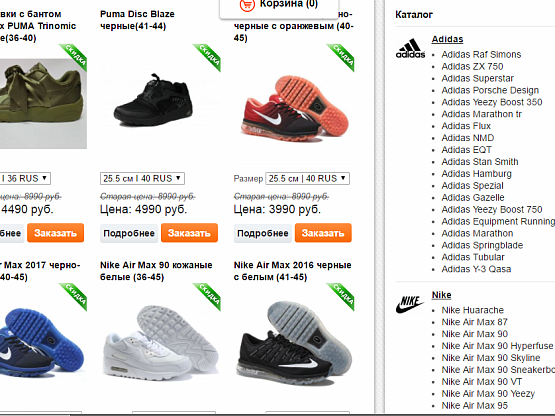Image resolution: width=555 pixels, height=416 pixels.
Task: Click the Adidas logo in the catalog
Action: [x=410, y=49]
